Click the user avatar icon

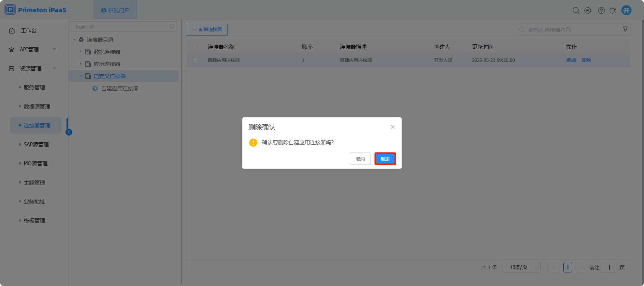tap(626, 10)
